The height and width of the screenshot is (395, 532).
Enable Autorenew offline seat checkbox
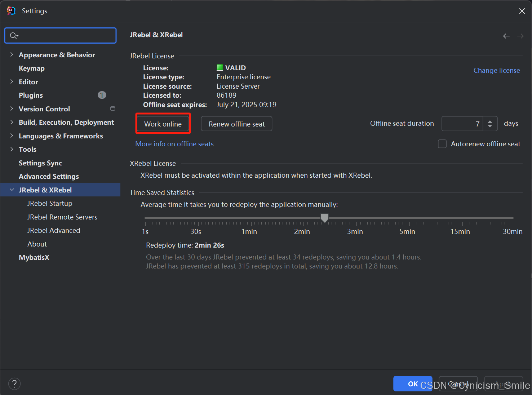click(x=442, y=144)
